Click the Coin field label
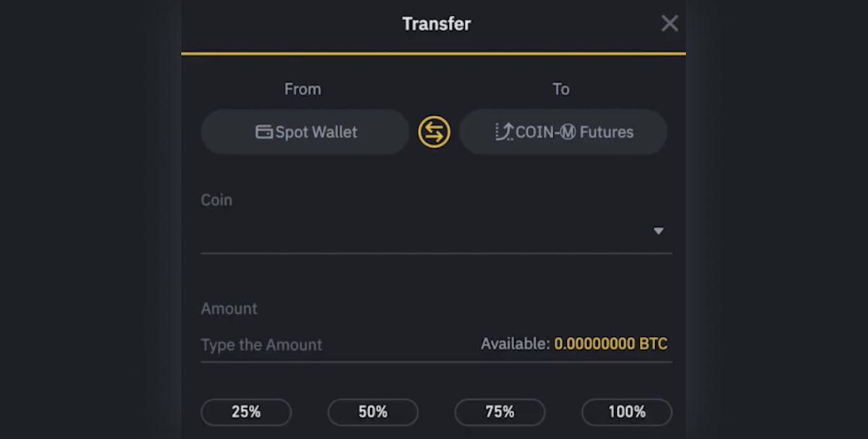The height and width of the screenshot is (439, 868). tap(216, 200)
